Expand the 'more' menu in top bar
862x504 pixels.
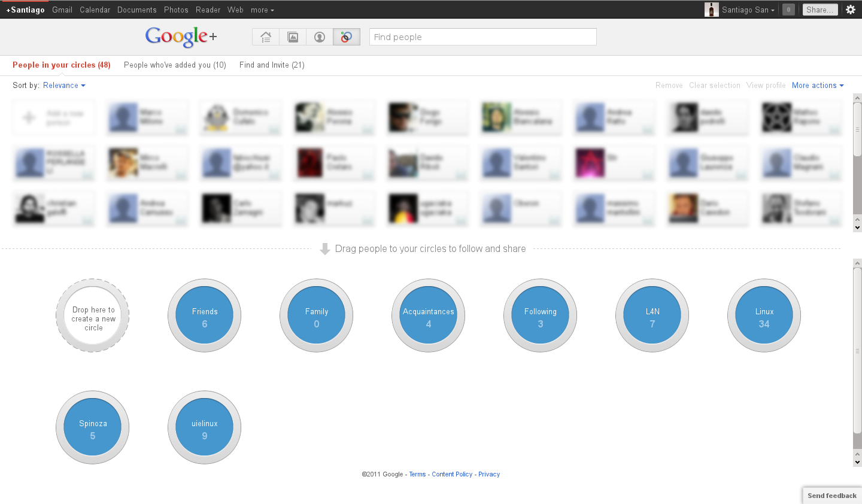pos(262,10)
